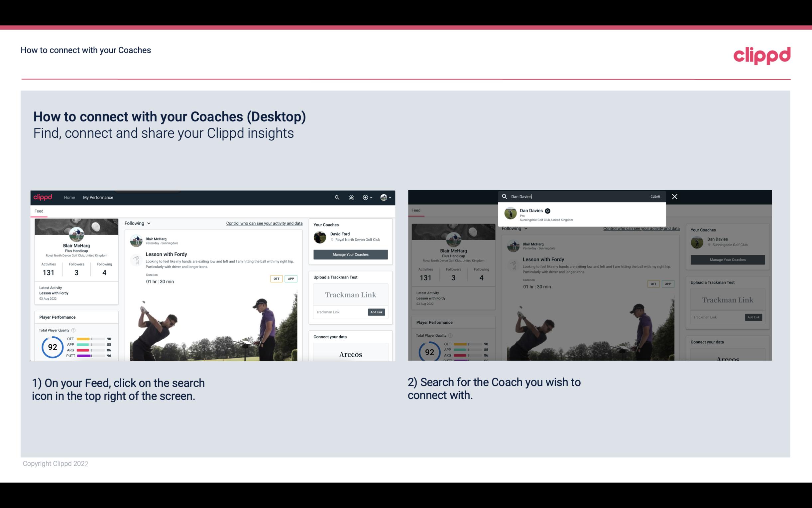Viewport: 812px width, 508px height.
Task: Click the My Performance tab in navbar
Action: click(98, 197)
